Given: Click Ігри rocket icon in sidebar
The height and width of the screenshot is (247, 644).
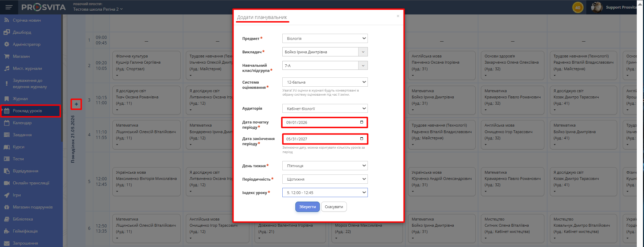Looking at the screenshot, I should click(7, 195).
